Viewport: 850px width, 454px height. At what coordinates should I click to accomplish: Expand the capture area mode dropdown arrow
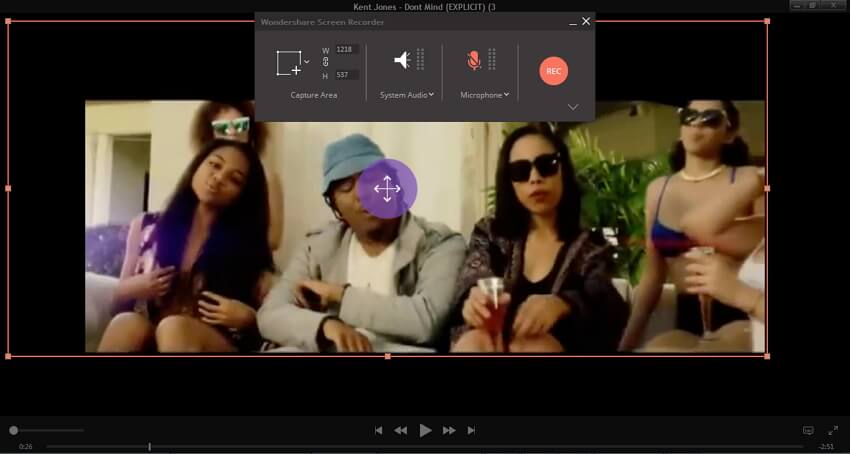(x=307, y=62)
